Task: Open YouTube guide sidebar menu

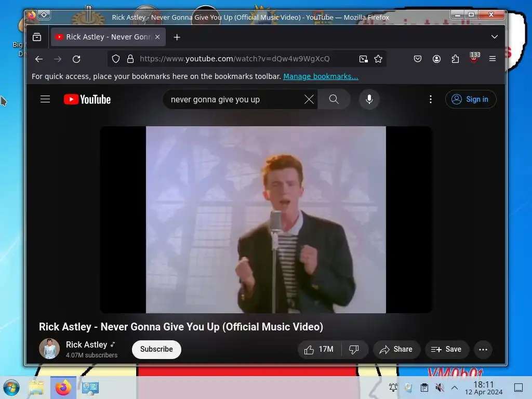Action: pyautogui.click(x=45, y=99)
